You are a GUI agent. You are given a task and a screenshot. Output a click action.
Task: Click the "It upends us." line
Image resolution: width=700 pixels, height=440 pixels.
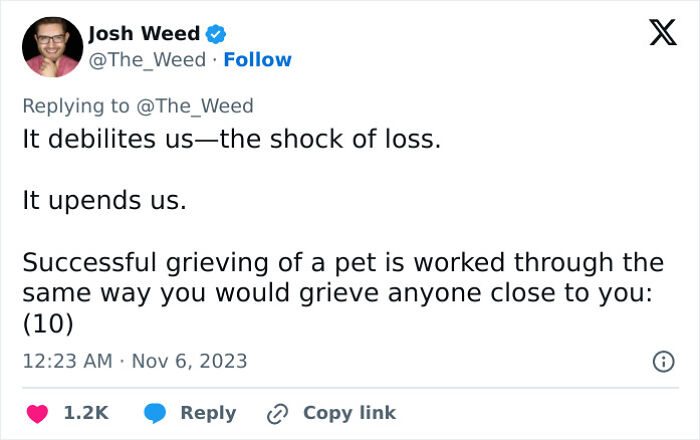[x=104, y=200]
